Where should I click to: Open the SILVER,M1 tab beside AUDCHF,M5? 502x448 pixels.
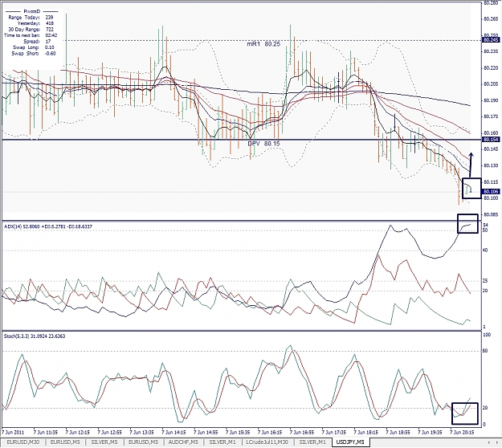(222, 442)
